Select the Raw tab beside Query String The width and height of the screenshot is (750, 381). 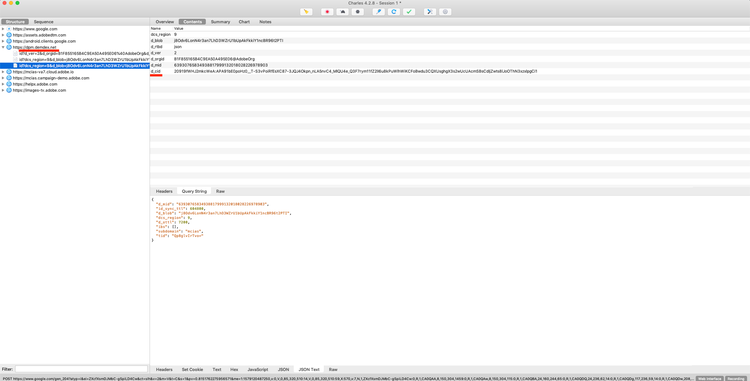220,191
